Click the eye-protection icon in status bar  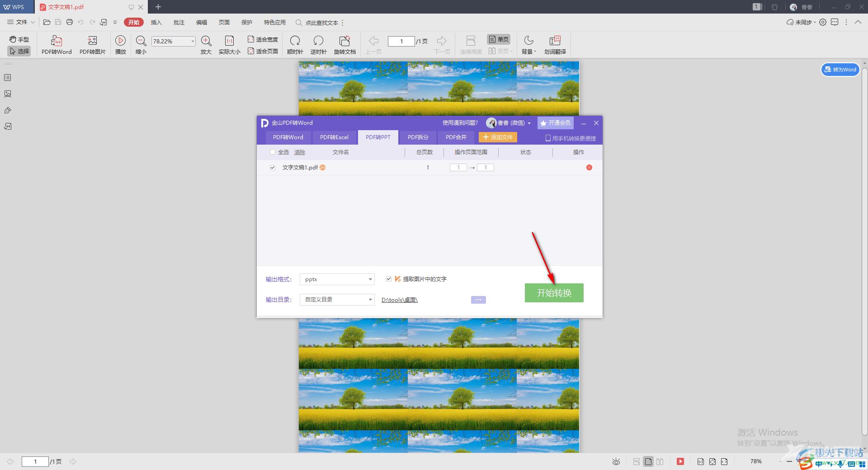pyautogui.click(x=616, y=461)
